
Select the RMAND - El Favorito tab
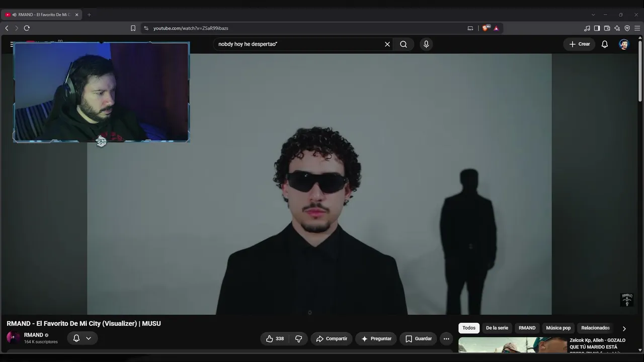coord(42,15)
